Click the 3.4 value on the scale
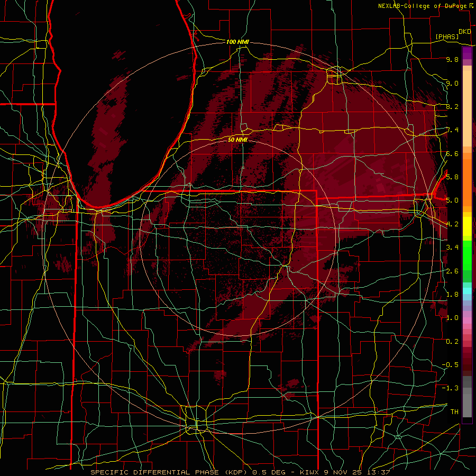The width and height of the screenshot is (476, 476). tap(452, 248)
